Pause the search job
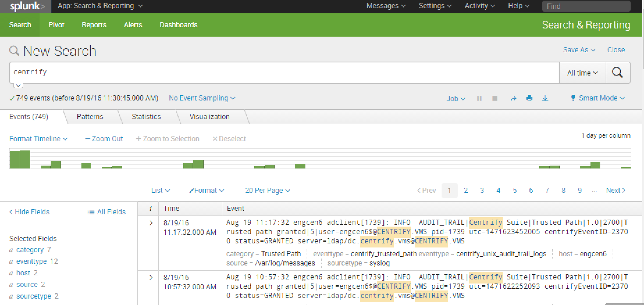Screen dimensions: 644x305 (x=479, y=98)
